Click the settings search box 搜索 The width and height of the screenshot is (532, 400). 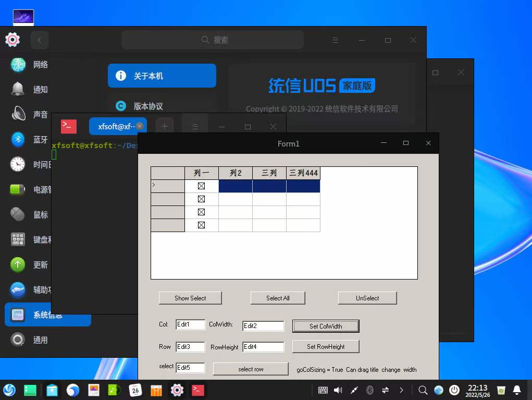click(x=213, y=40)
